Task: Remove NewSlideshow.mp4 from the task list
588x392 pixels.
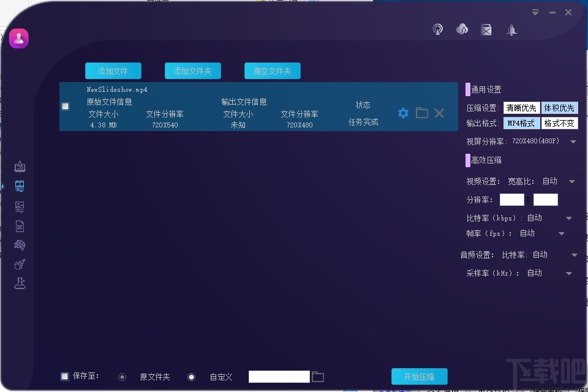Action: point(439,113)
